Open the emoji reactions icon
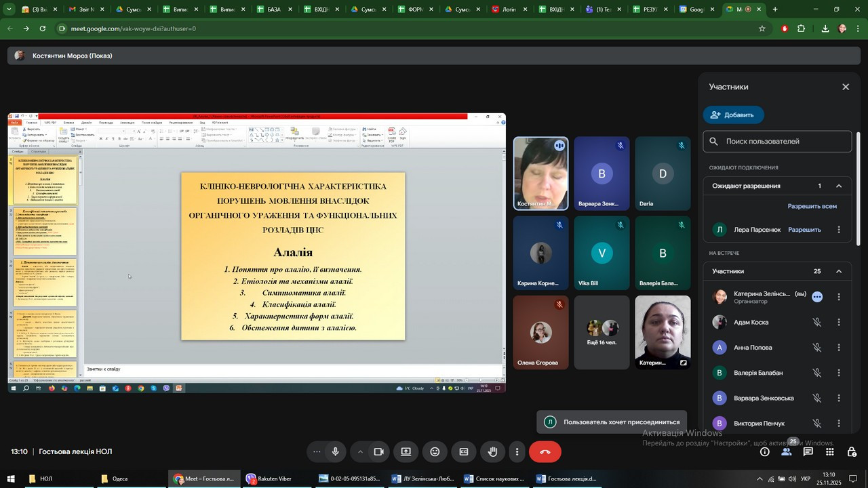This screenshot has width=868, height=488. pos(435,452)
